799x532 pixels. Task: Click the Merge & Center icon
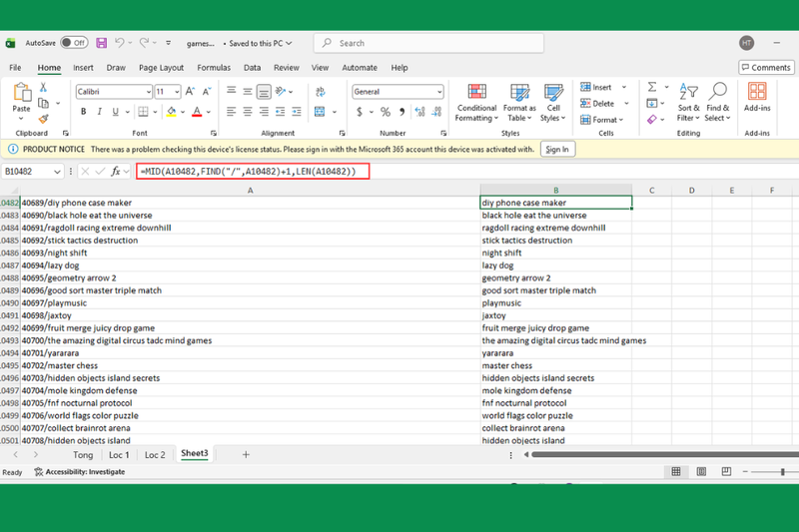(320, 112)
